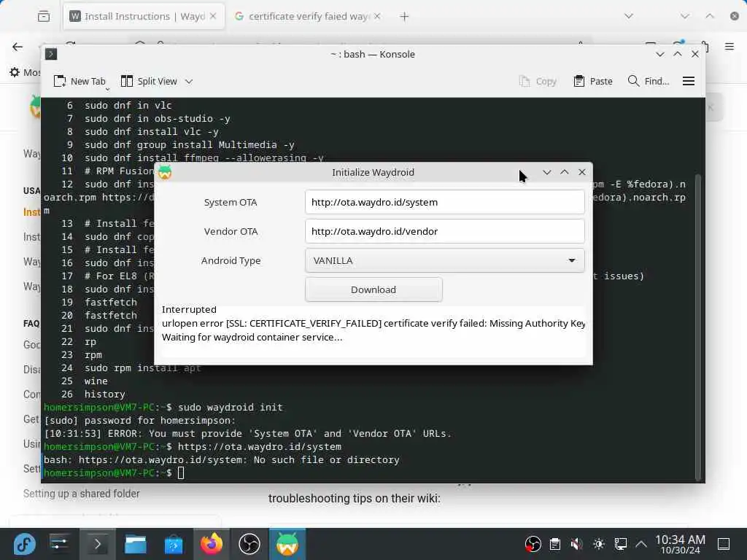Click the Waiting for waydroid container service text
The width and height of the screenshot is (747, 560).
(x=252, y=337)
